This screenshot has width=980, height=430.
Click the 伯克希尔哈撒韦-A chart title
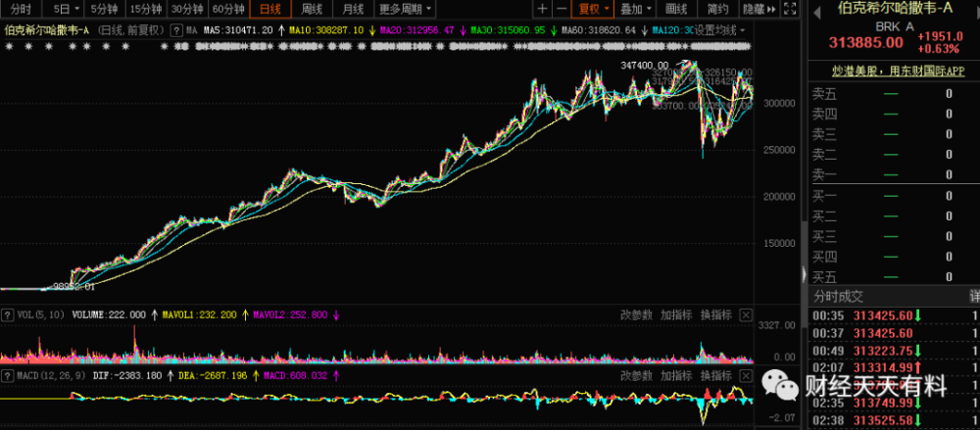coord(47,30)
